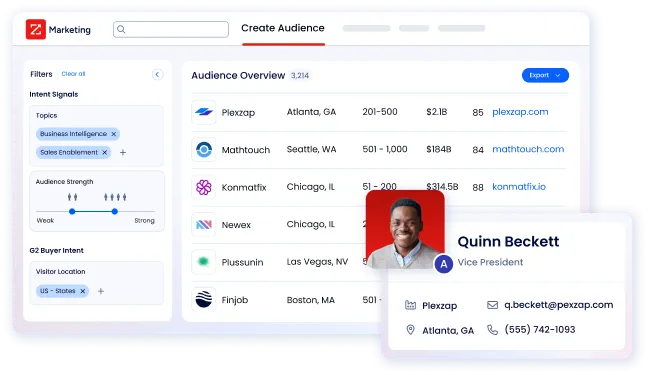
Task: Click the A badge on profile photo
Action: click(x=444, y=264)
